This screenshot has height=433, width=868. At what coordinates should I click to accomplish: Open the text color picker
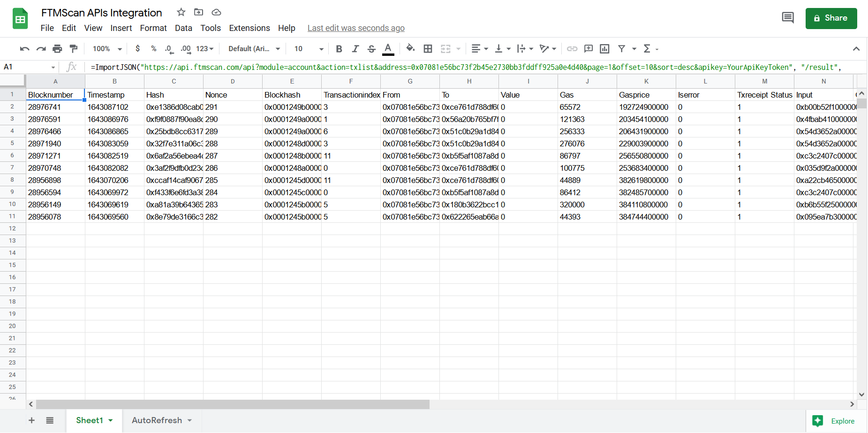(388, 49)
